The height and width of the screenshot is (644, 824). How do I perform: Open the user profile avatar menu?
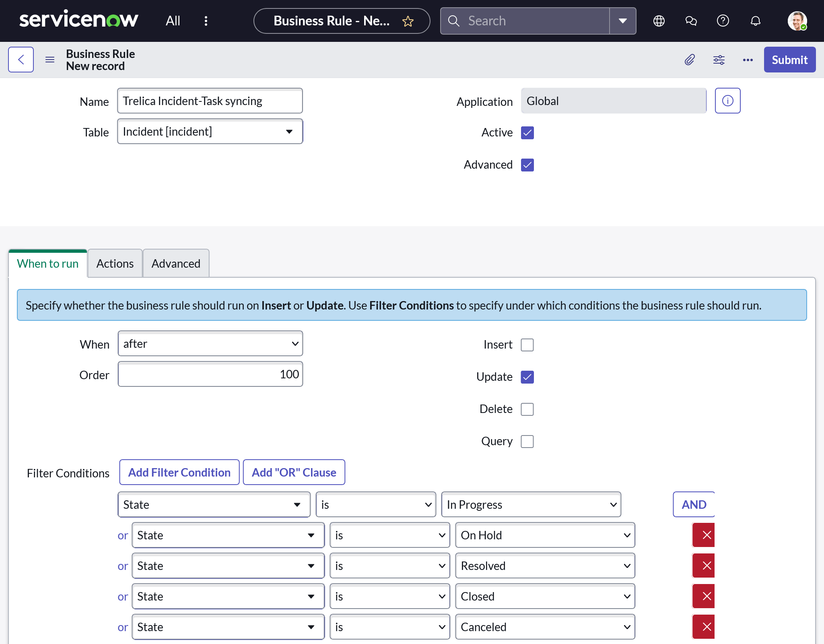(797, 21)
